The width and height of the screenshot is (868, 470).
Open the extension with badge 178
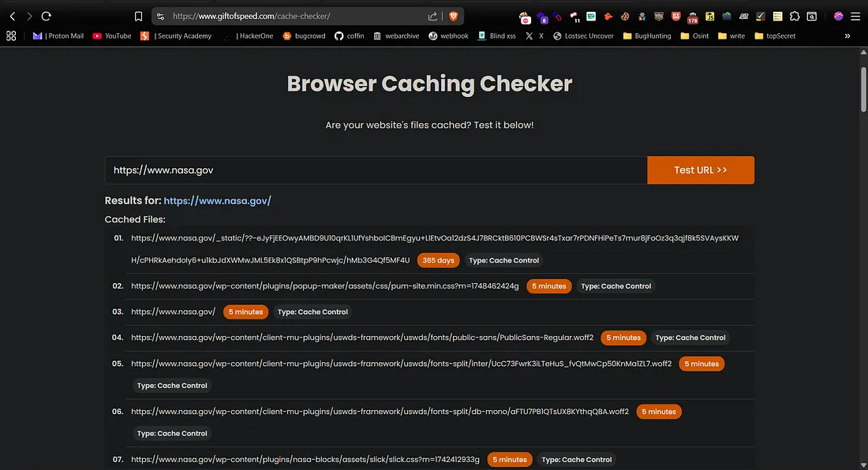(x=693, y=17)
